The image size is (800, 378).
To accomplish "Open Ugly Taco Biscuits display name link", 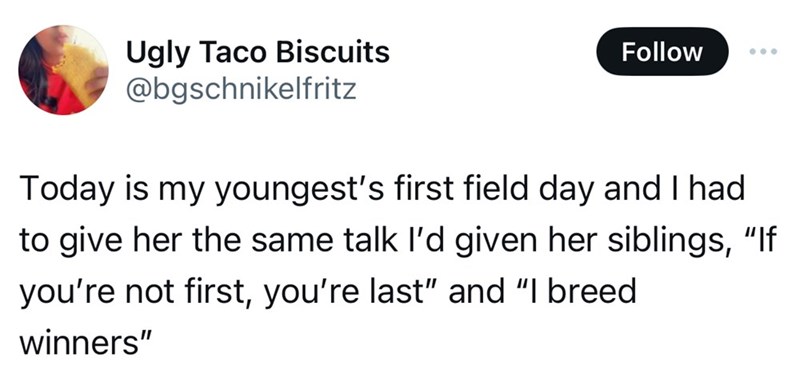I will pos(258,53).
